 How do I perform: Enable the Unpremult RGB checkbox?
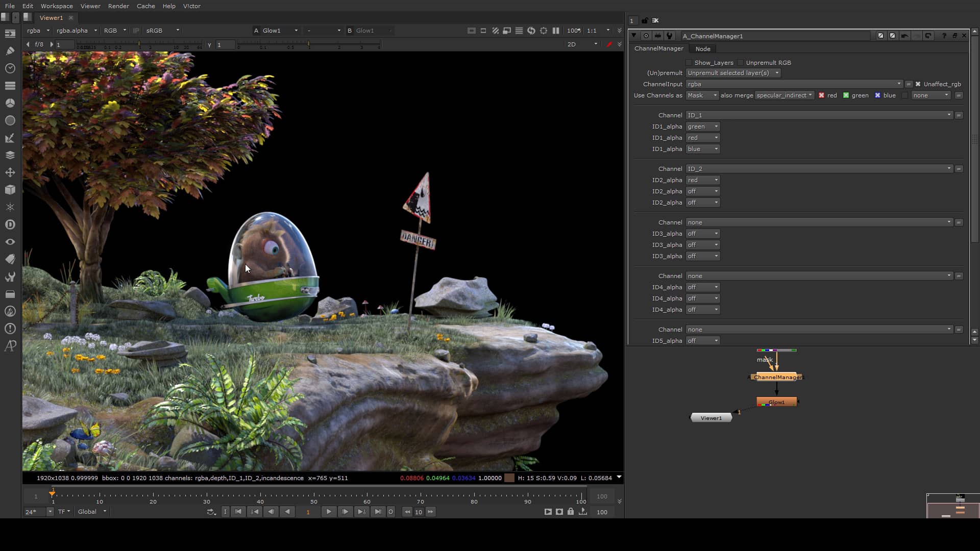(740, 63)
